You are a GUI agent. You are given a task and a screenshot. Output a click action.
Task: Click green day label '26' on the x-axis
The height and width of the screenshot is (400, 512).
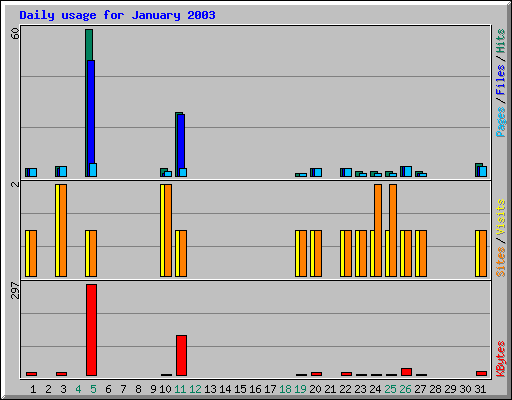pyautogui.click(x=405, y=389)
